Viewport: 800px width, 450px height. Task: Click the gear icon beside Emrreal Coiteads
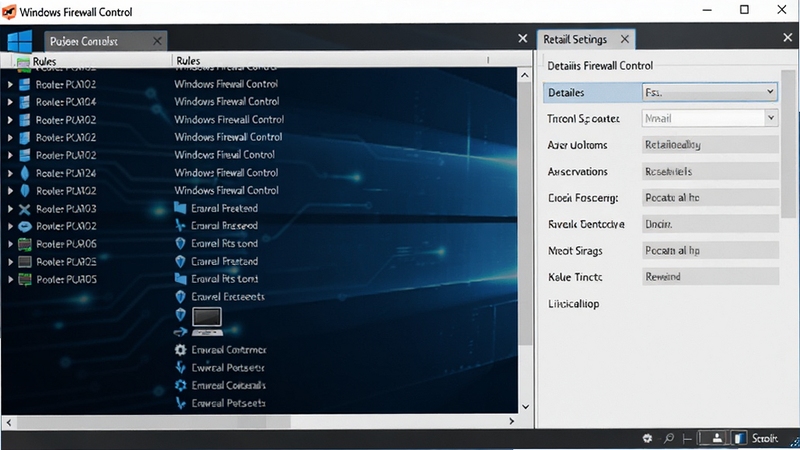pos(180,385)
